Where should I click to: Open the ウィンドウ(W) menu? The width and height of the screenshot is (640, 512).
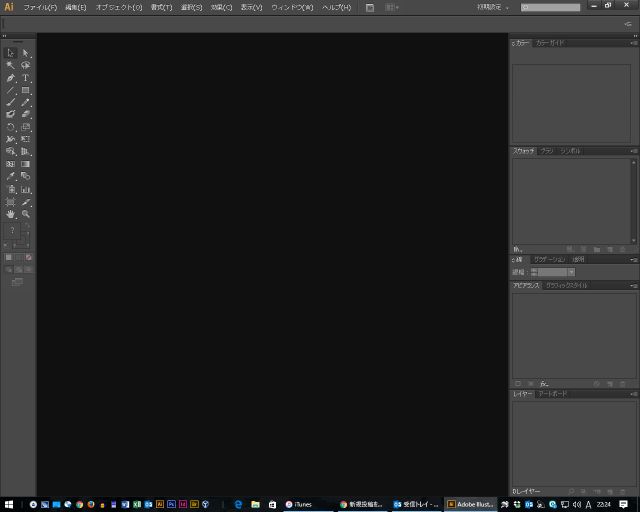pos(292,7)
